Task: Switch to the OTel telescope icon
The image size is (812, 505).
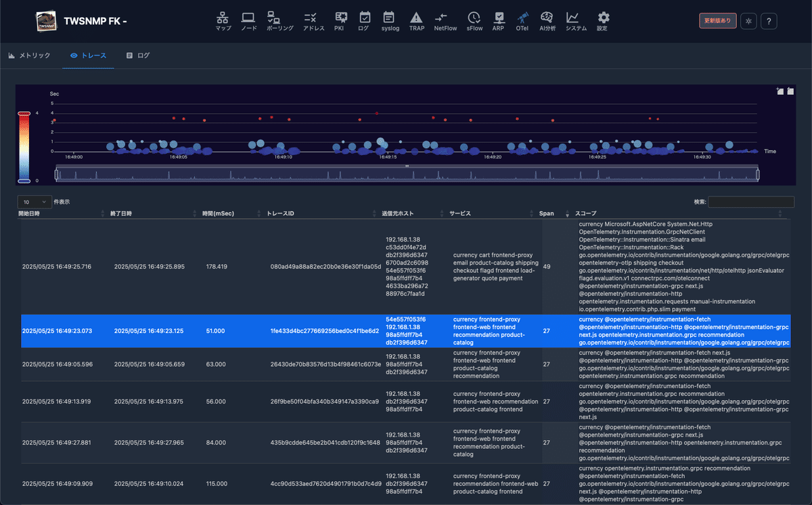Action: tap(522, 20)
